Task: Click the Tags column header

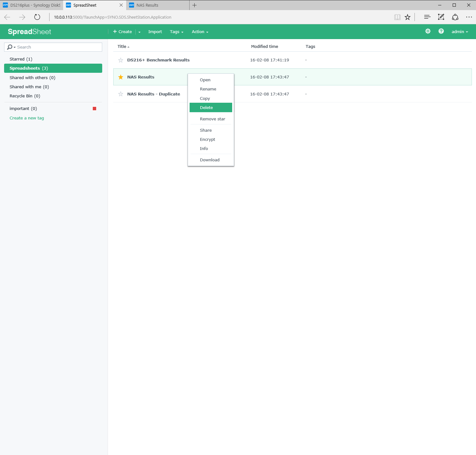Action: [310, 47]
